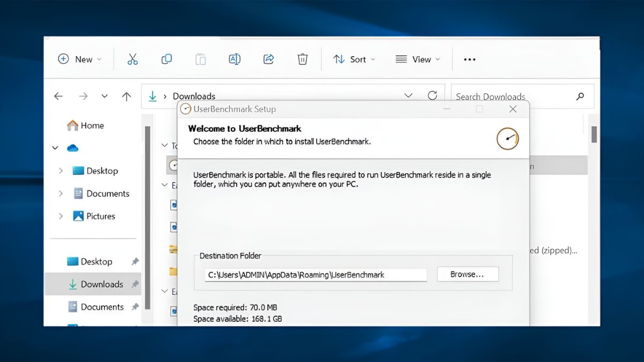Click pin icon next to pinned Downloads
644x362 pixels.
[135, 284]
